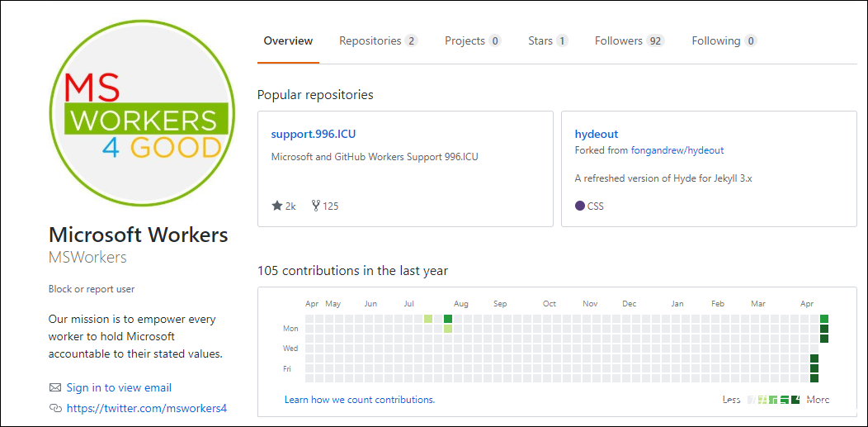Open the hydeout repository link

pos(597,134)
